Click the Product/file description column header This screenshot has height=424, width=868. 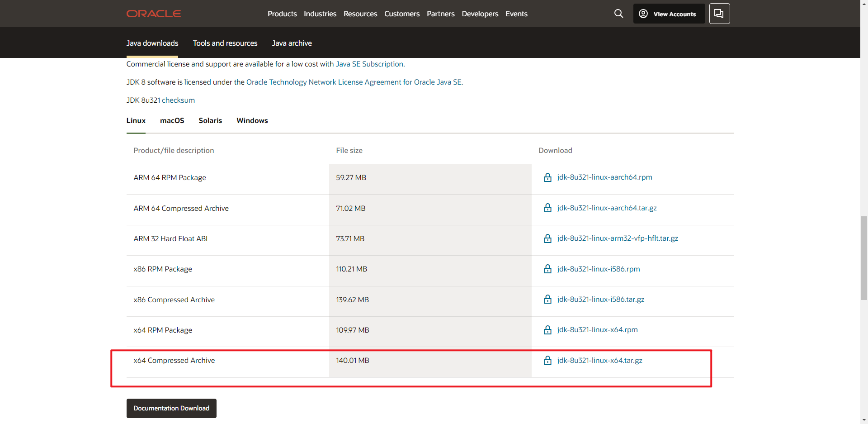(x=174, y=150)
